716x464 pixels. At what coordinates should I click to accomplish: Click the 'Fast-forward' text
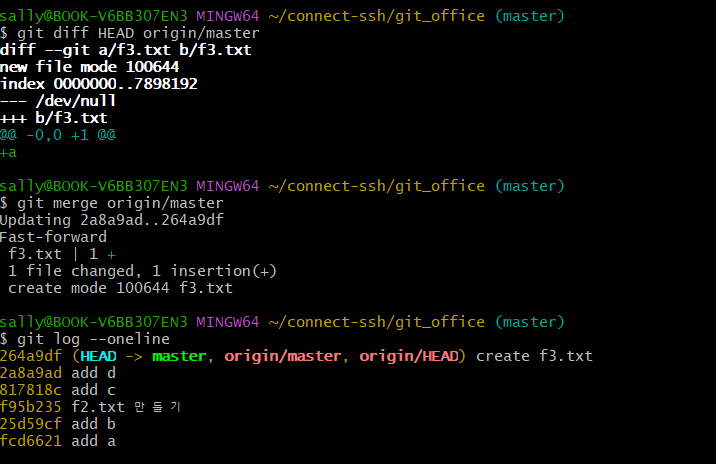coord(53,237)
